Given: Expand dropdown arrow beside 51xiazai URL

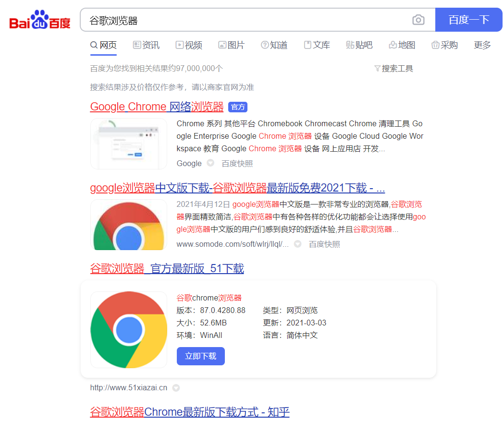Looking at the screenshot, I should pos(176,388).
